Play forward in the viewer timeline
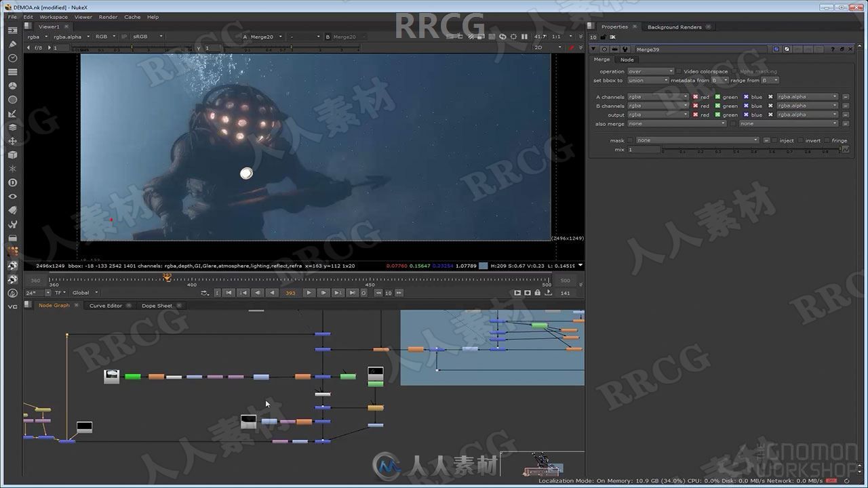The width and height of the screenshot is (868, 488). tap(309, 293)
